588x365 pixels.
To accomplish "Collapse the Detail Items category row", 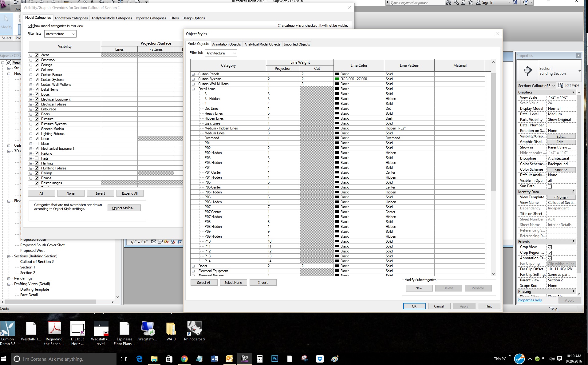I will coord(193,89).
